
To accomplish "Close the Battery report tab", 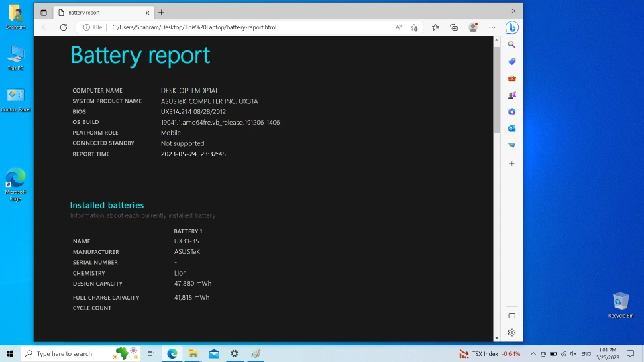I will (147, 13).
